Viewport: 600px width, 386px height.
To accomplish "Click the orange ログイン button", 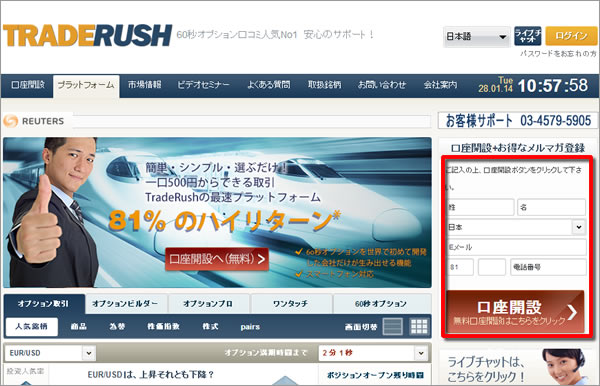I will (x=571, y=36).
